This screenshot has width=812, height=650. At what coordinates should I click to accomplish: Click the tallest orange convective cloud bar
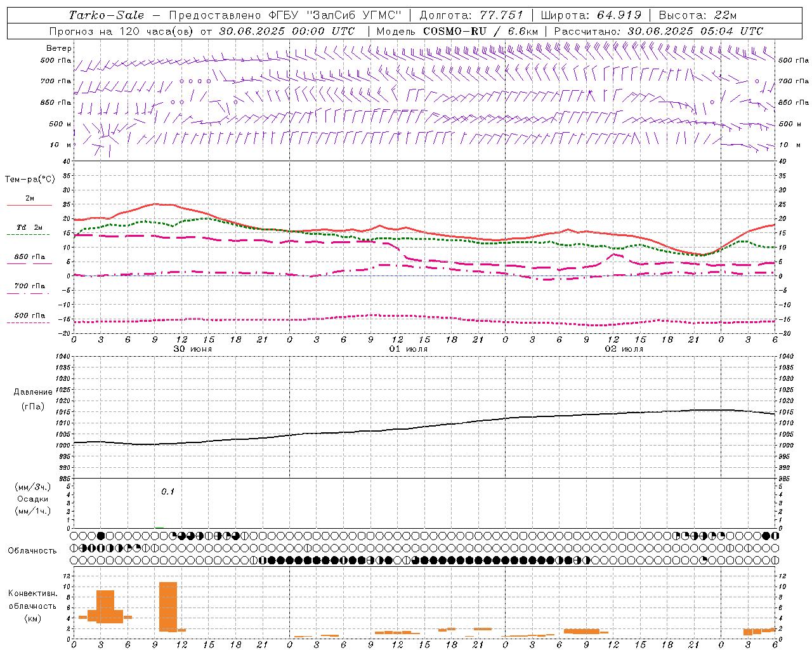pos(168,607)
